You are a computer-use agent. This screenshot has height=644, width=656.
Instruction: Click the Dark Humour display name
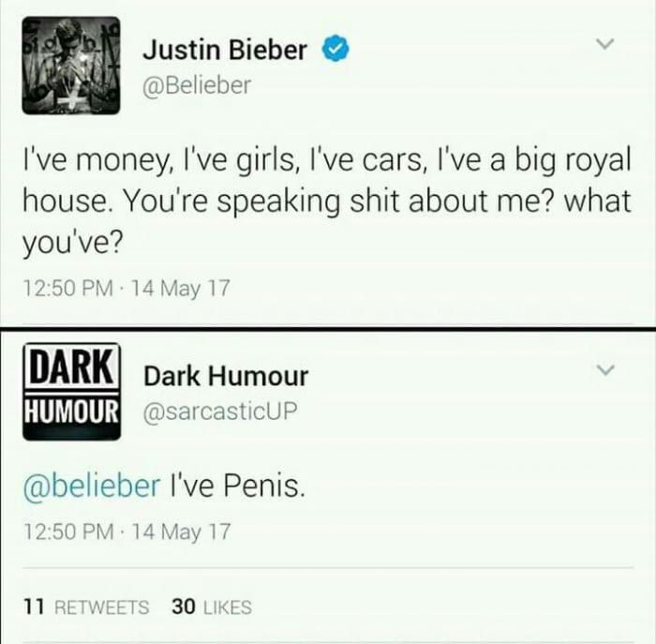tap(226, 376)
